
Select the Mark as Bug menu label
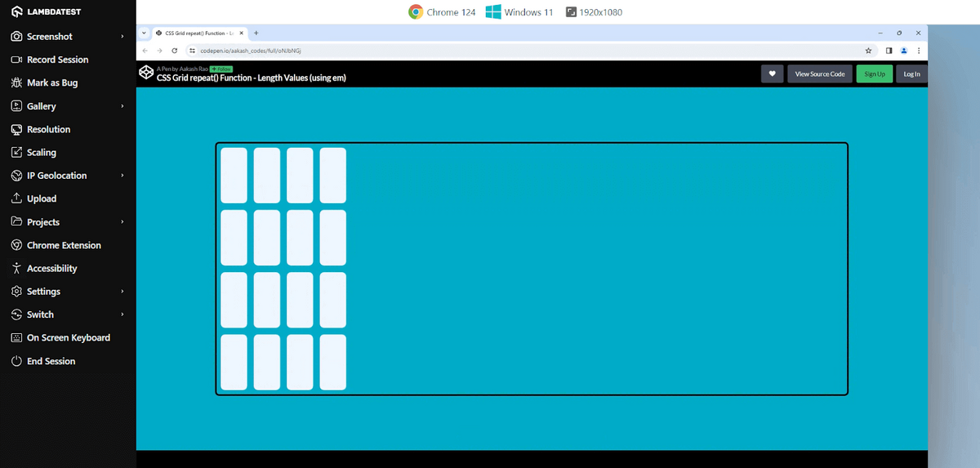coord(52,82)
